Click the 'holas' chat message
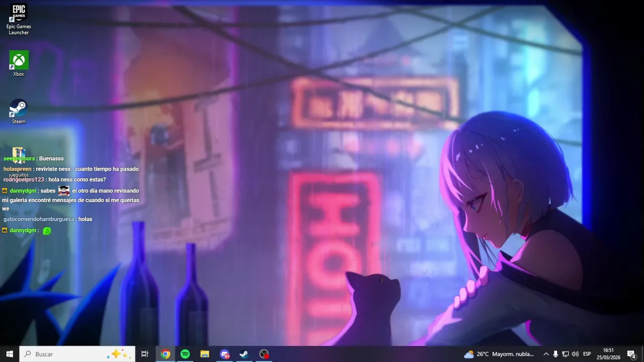 85,219
